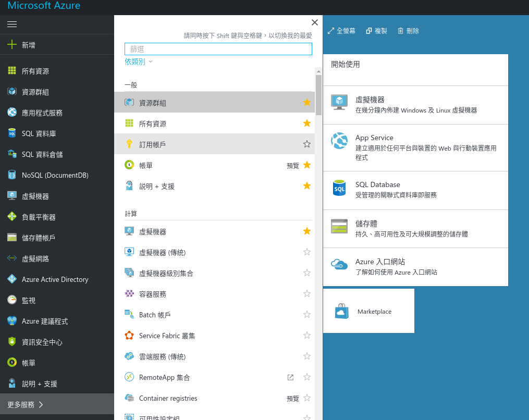This screenshot has height=420, width=529.
Task: Open the Azure 入口網站 cloud icon
Action: click(339, 264)
